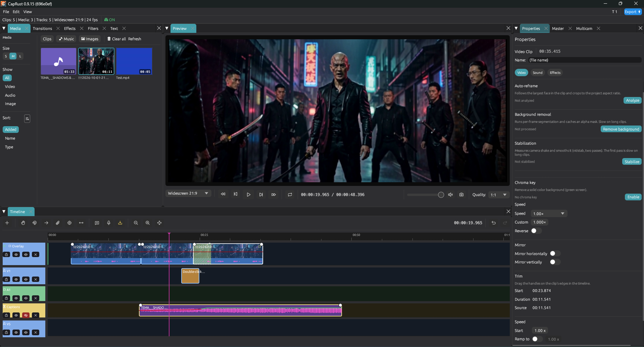Screen dimensions: 644x347
Task: Click the microphone voiceover icon
Action: pos(109,223)
